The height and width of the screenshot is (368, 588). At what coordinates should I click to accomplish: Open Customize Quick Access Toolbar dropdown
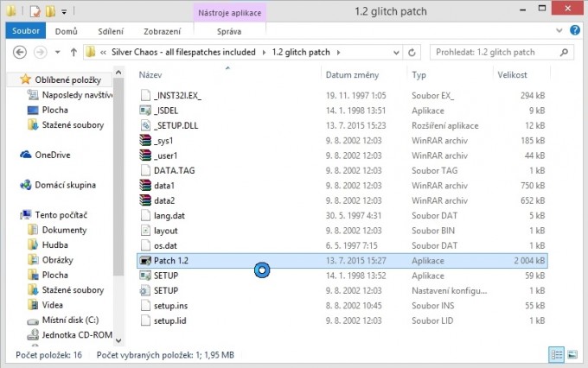point(64,12)
